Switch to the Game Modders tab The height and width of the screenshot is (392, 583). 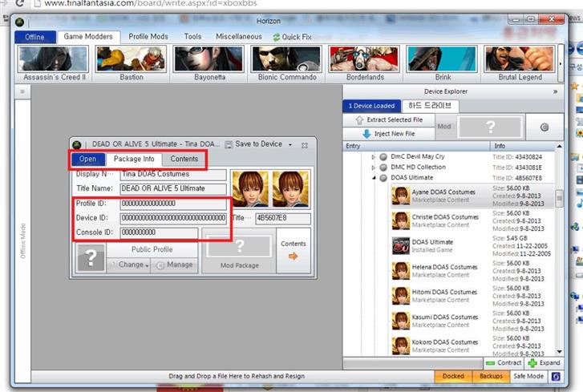(88, 37)
